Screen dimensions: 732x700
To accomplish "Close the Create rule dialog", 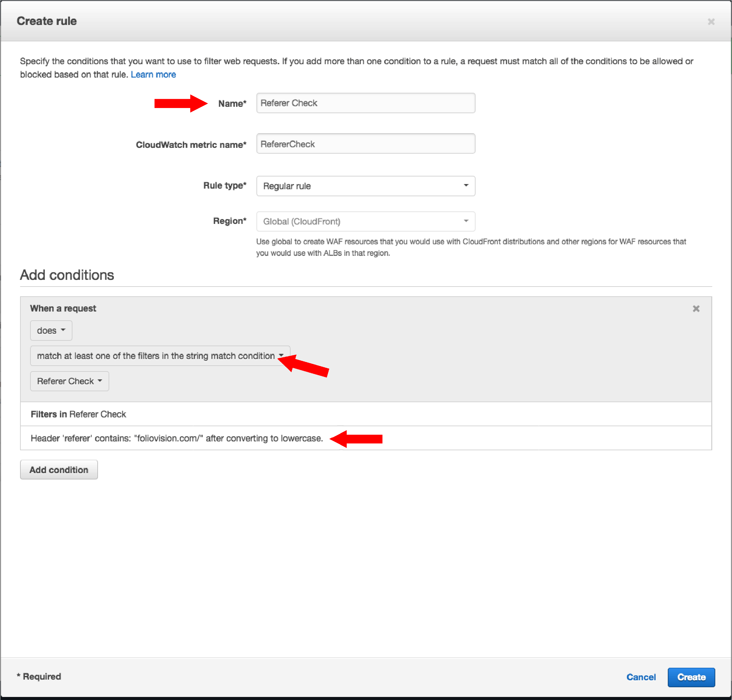I will tap(711, 22).
